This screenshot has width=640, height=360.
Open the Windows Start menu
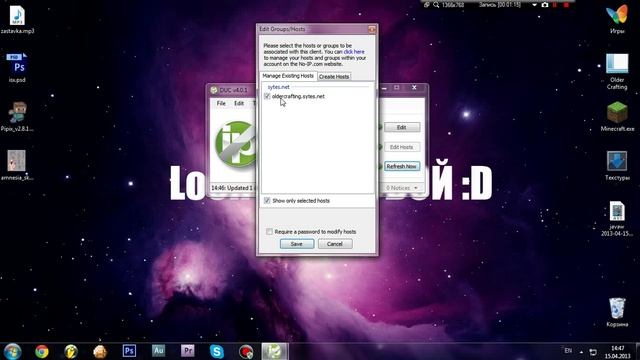[x=13, y=351]
